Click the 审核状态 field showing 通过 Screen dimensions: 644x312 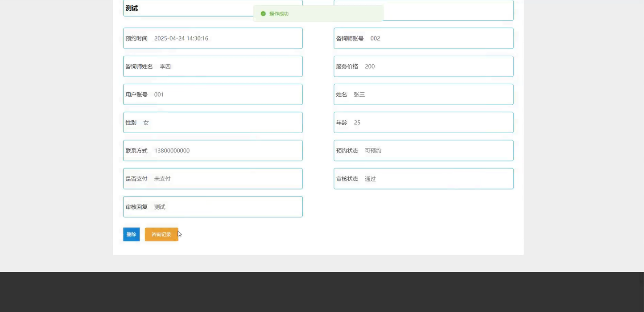423,179
